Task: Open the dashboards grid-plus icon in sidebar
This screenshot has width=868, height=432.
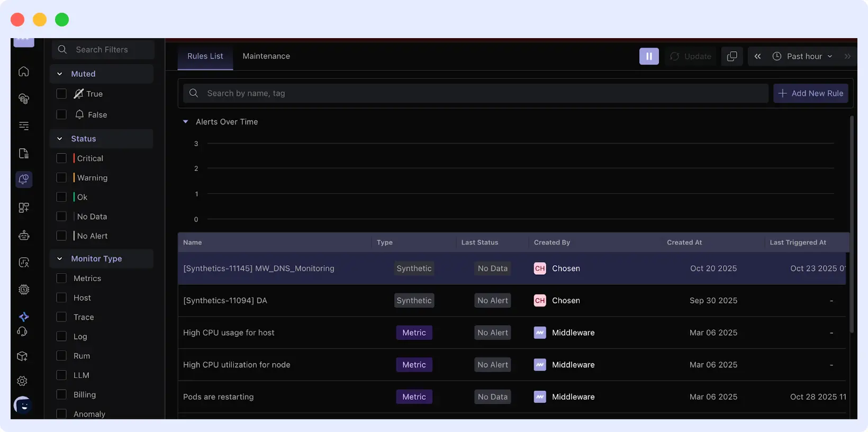Action: (x=24, y=208)
